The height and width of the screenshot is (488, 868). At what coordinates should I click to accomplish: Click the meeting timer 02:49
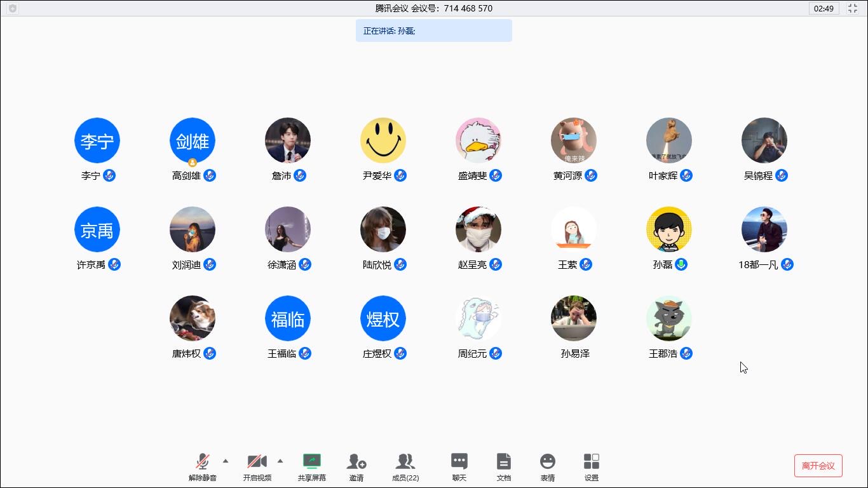point(824,8)
